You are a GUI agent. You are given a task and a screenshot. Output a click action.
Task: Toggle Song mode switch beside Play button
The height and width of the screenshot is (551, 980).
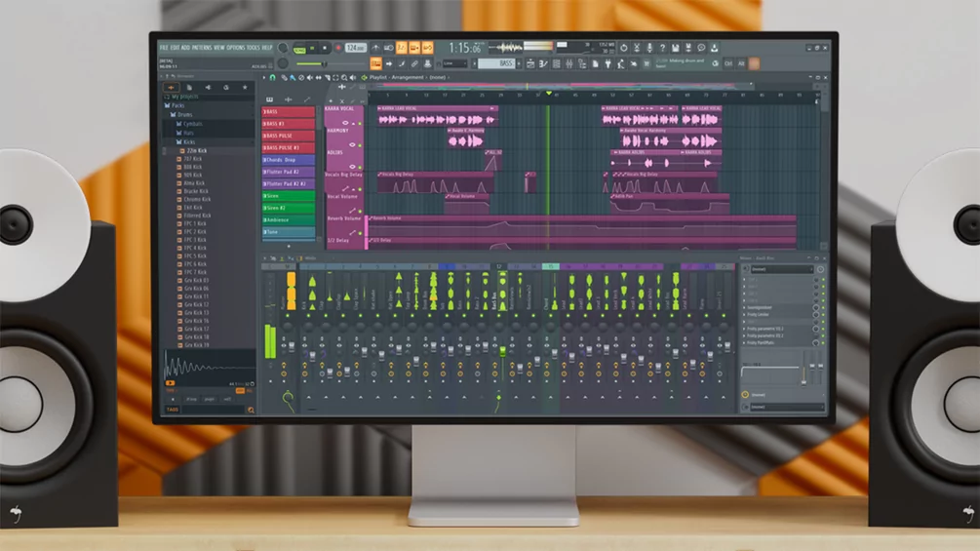pyautogui.click(x=299, y=48)
